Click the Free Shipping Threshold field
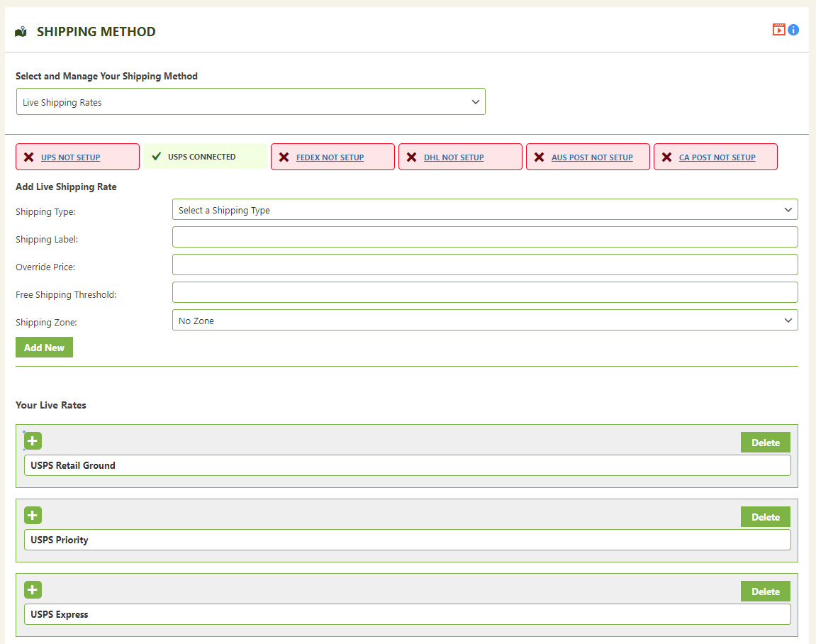The image size is (816, 644). (485, 292)
